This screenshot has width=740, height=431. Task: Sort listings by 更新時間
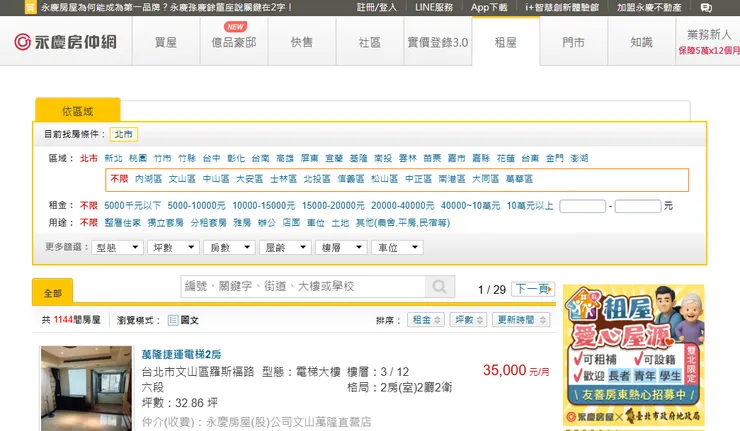tap(521, 320)
